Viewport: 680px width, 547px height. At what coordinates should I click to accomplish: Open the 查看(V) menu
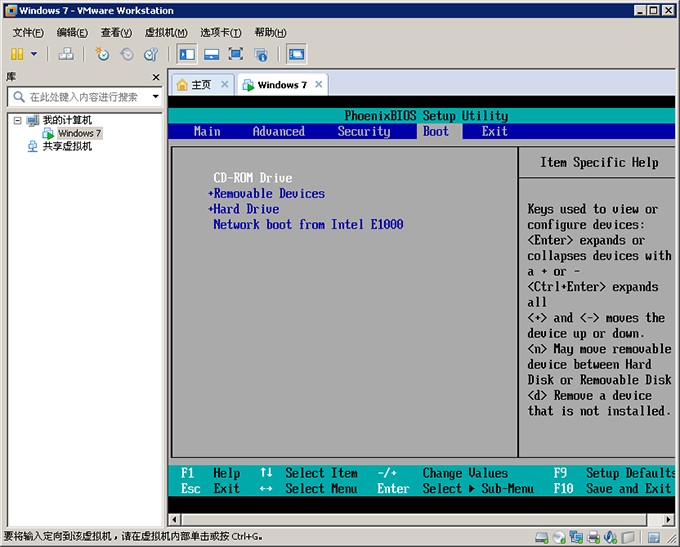click(x=116, y=33)
